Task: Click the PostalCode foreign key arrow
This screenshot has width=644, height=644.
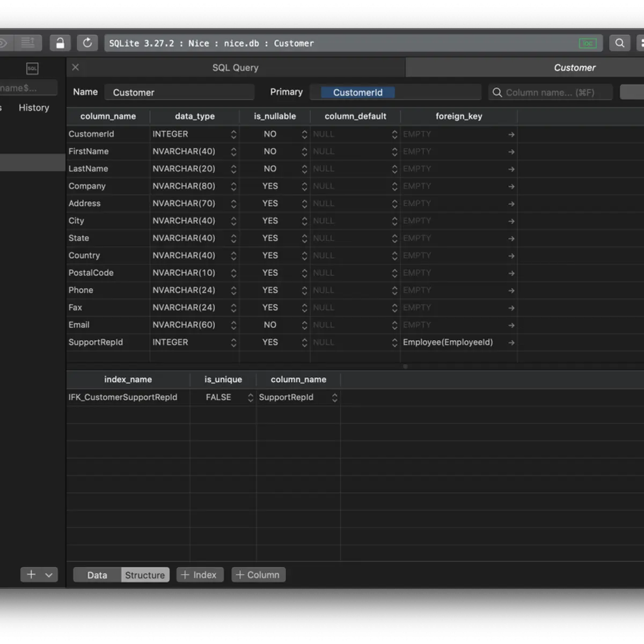Action: click(x=511, y=273)
